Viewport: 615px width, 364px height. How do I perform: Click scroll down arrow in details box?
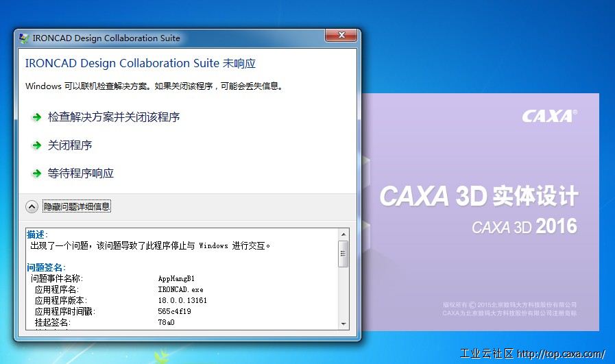coord(343,324)
